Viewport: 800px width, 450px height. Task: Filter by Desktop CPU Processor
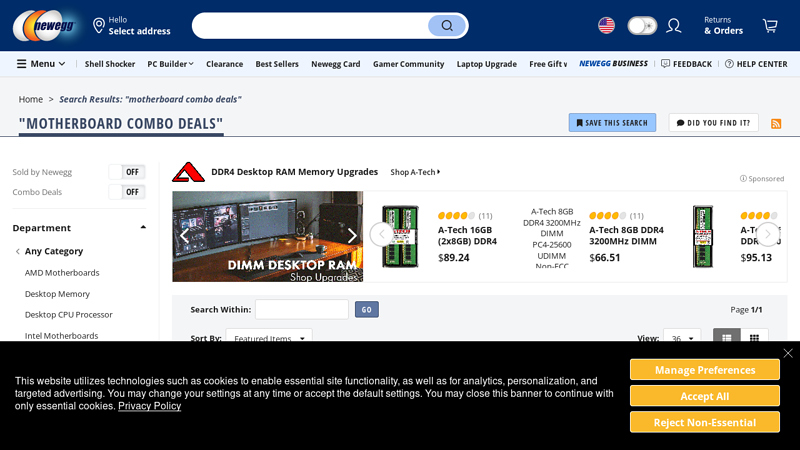point(69,315)
